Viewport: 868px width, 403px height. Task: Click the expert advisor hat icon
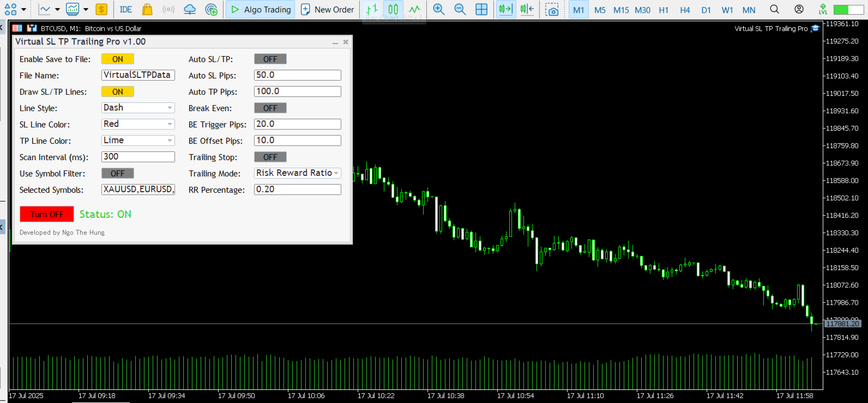(815, 28)
